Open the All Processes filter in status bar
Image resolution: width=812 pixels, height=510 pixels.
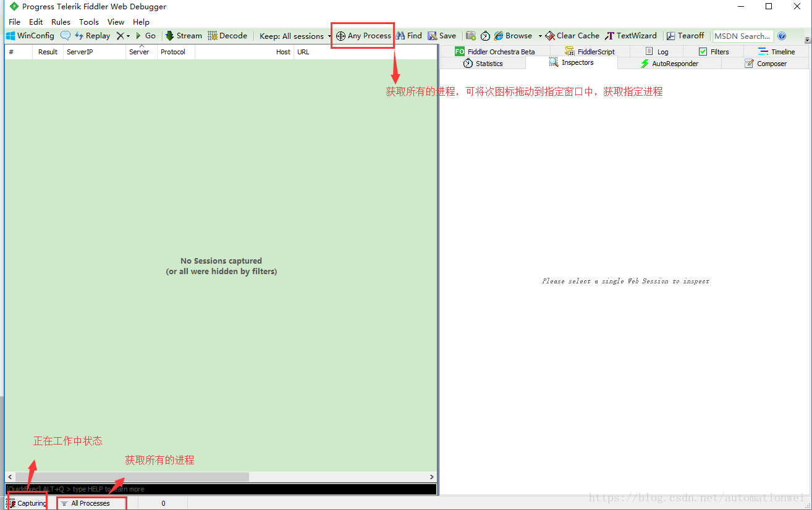90,503
